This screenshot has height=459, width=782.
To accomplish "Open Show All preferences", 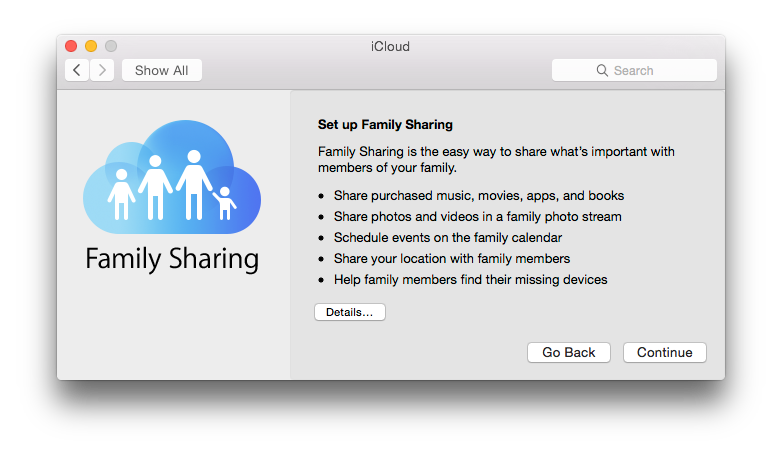I will pyautogui.click(x=162, y=70).
